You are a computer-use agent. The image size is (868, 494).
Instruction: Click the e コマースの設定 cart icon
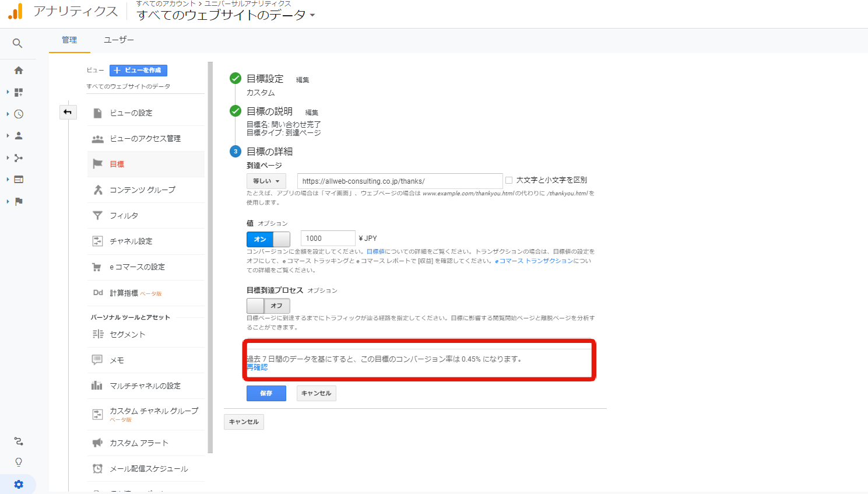click(x=97, y=267)
